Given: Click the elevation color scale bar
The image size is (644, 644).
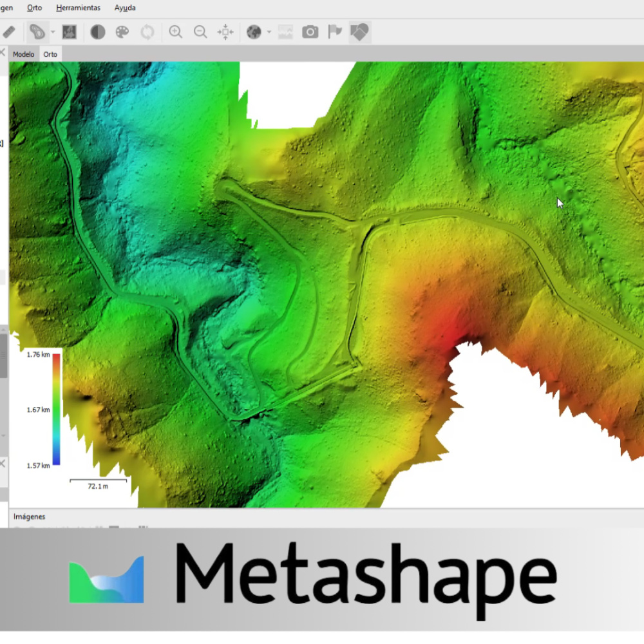Looking at the screenshot, I should click(x=56, y=410).
